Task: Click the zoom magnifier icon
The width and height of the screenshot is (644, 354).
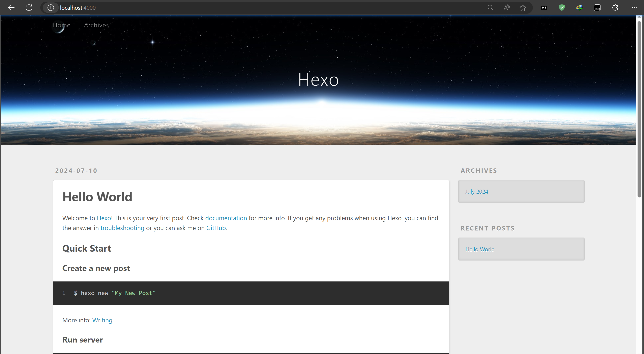Action: 491,8
